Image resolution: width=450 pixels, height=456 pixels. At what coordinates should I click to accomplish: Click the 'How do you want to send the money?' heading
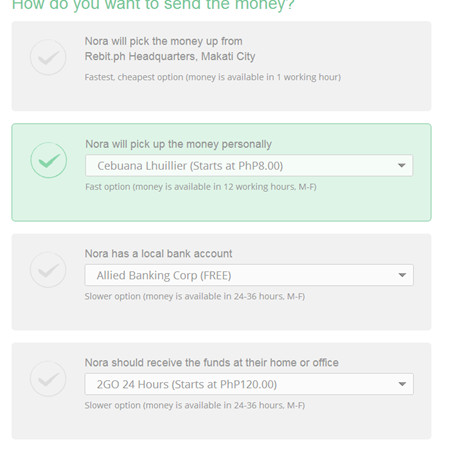(153, 5)
